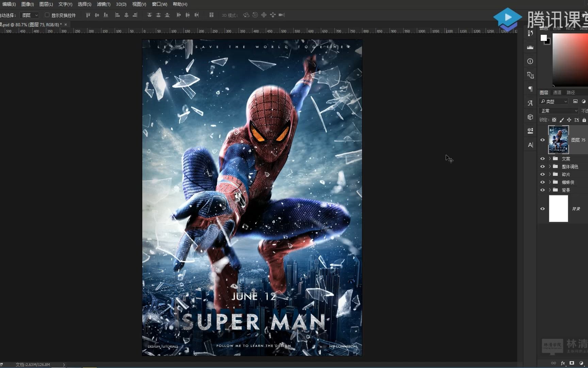Viewport: 588px width, 368px height.
Task: Open the History panel icon
Action: coord(530,33)
